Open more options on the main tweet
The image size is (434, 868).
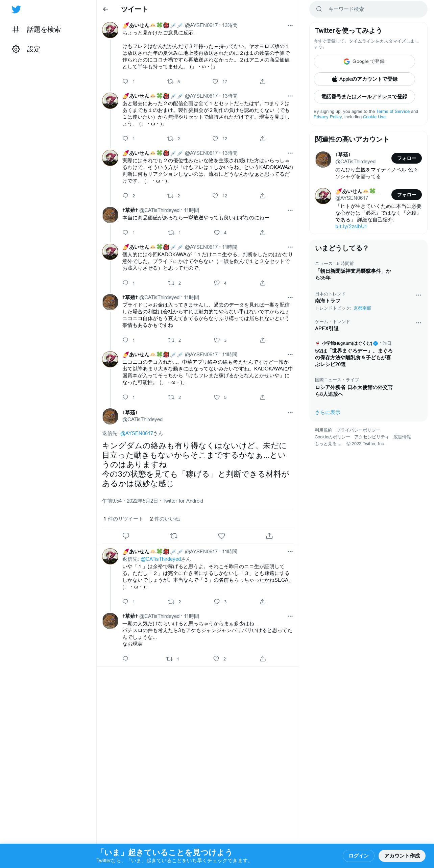click(x=290, y=413)
